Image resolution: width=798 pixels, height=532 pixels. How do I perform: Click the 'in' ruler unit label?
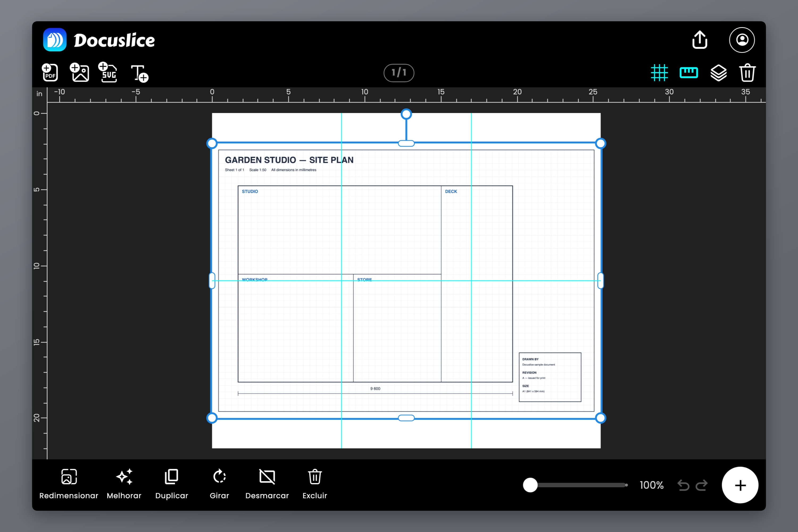point(39,94)
